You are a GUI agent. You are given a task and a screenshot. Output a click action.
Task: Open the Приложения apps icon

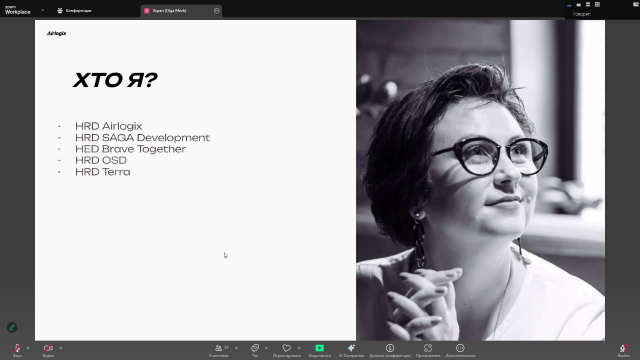pos(428,348)
